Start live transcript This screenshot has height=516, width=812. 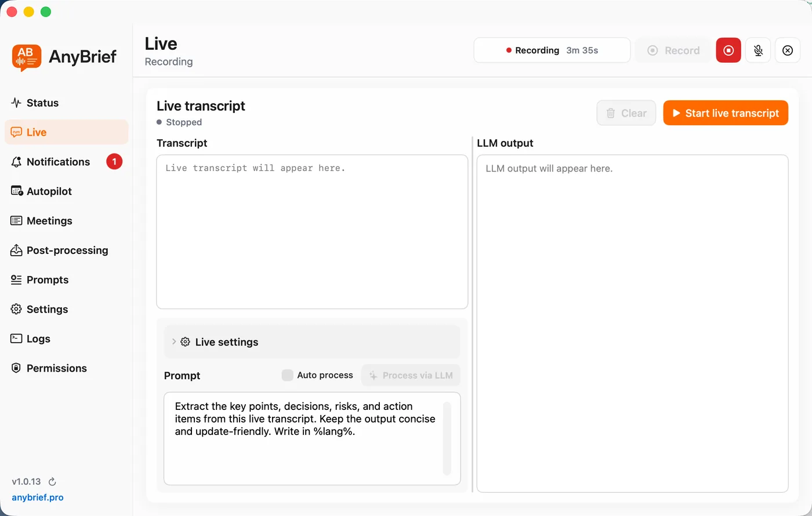[x=726, y=113]
